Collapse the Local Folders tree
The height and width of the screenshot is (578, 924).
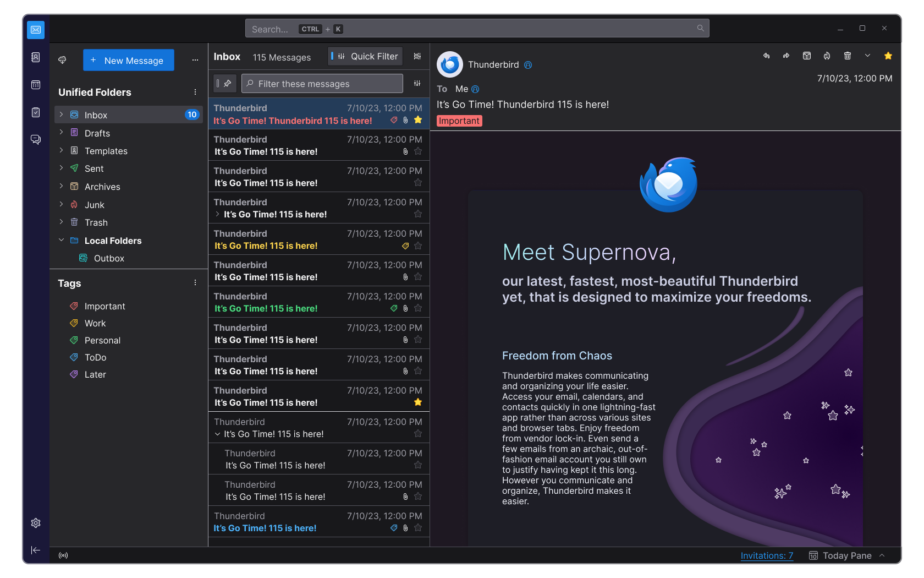coord(61,240)
